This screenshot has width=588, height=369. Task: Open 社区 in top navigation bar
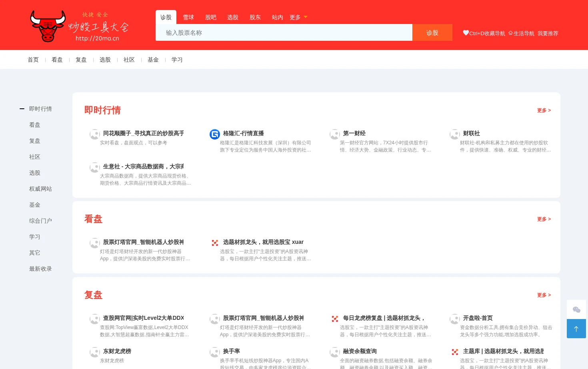[129, 60]
